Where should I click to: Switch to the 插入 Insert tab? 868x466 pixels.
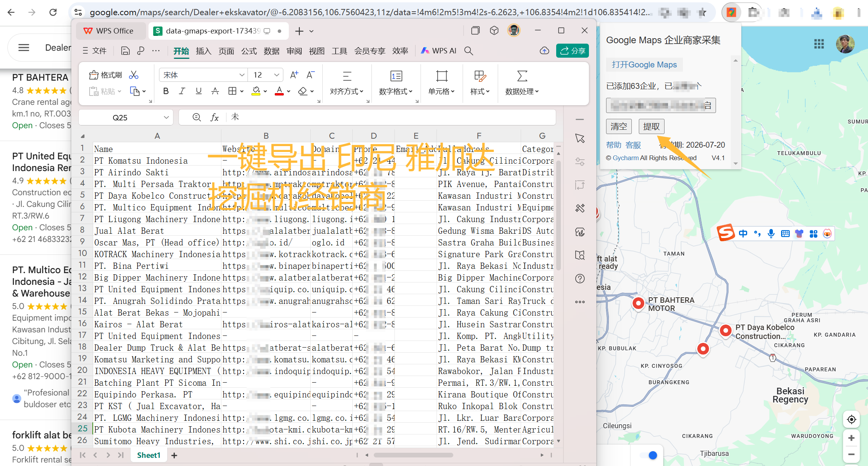pos(203,51)
